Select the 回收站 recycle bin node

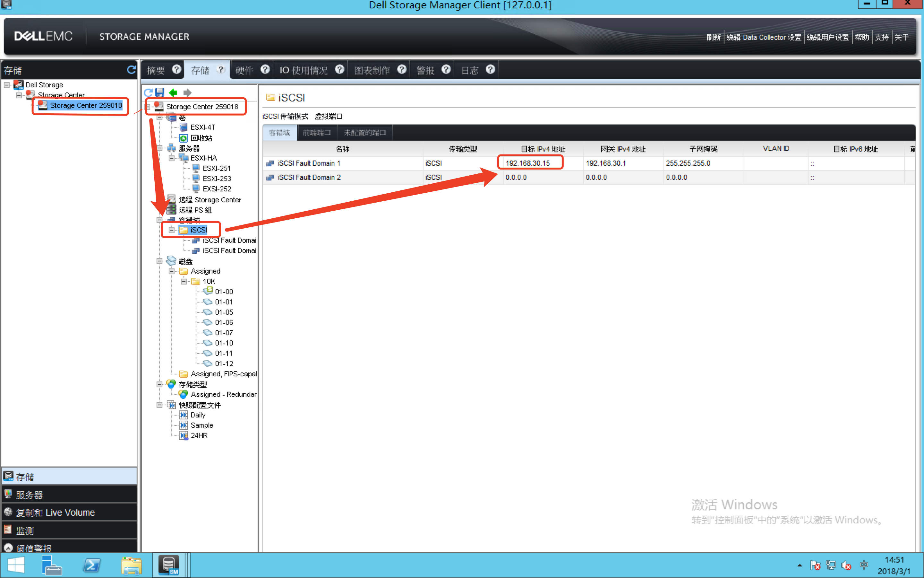201,138
